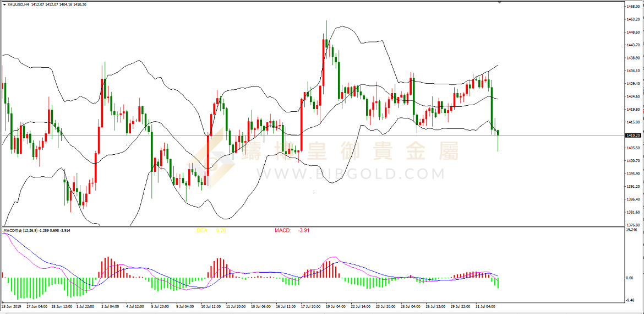Screen dimensions: 644x314
Task: Click time axis label 15 Jul 06:00
Action: coord(260,306)
